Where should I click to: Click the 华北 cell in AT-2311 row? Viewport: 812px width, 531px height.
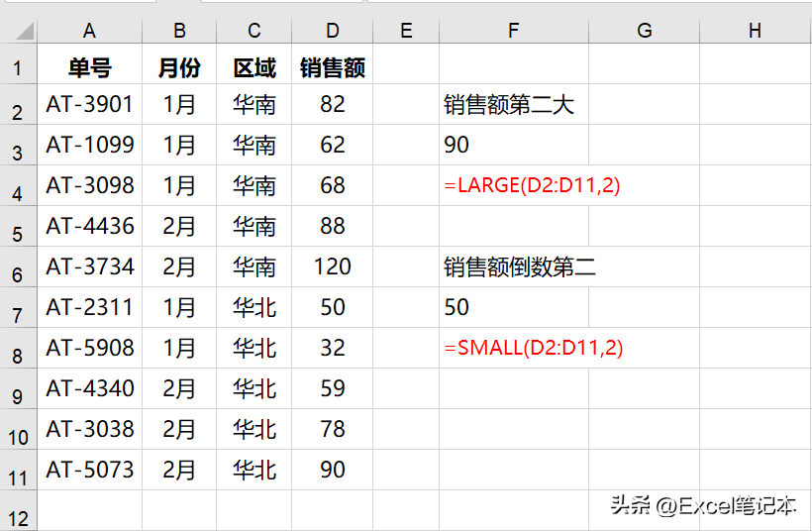click(x=254, y=308)
